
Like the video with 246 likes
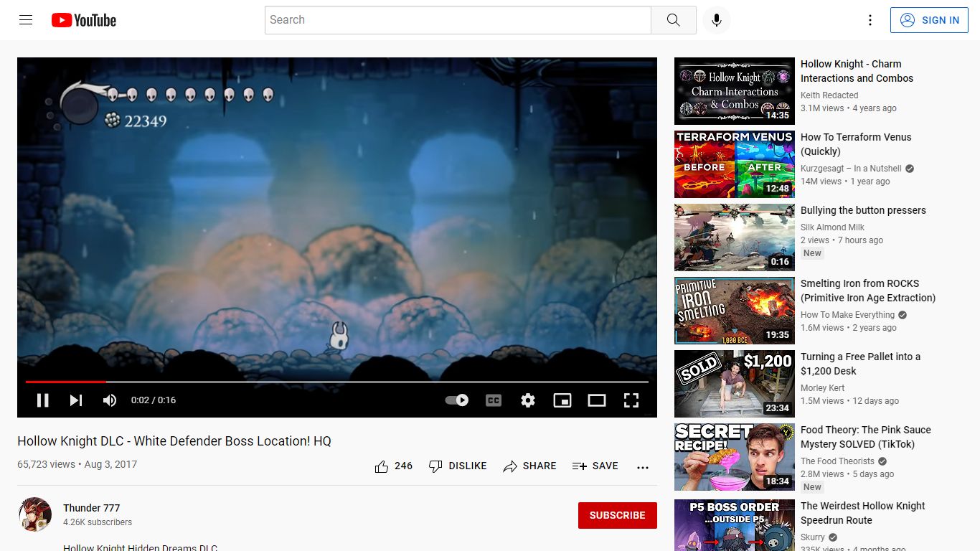coord(394,466)
